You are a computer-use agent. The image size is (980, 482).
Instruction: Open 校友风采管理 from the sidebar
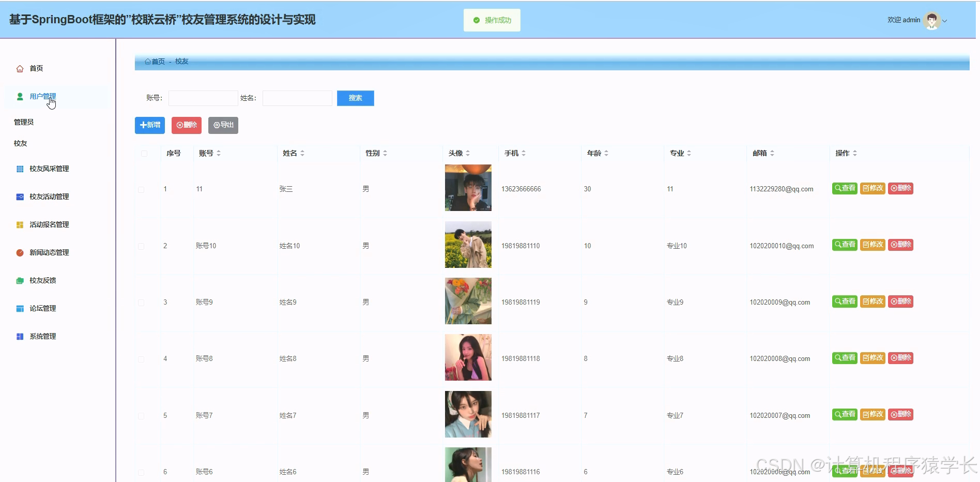[x=20, y=168]
